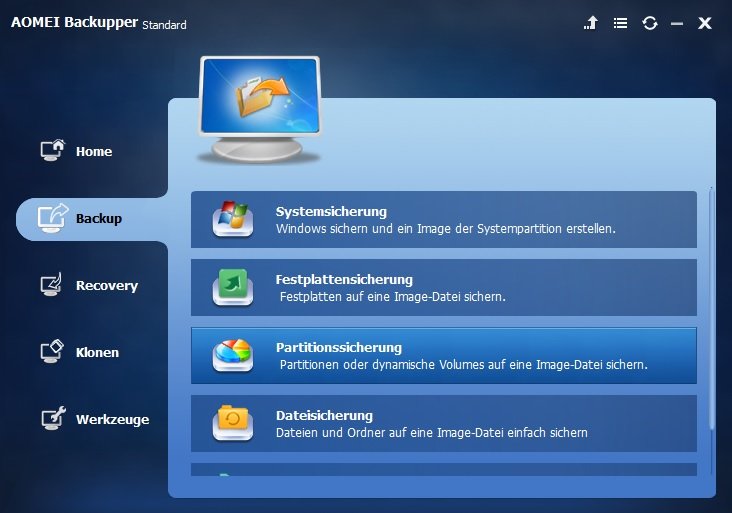Select Partitionssicherung title text
Viewport: 732px width, 513px height.
point(338,348)
